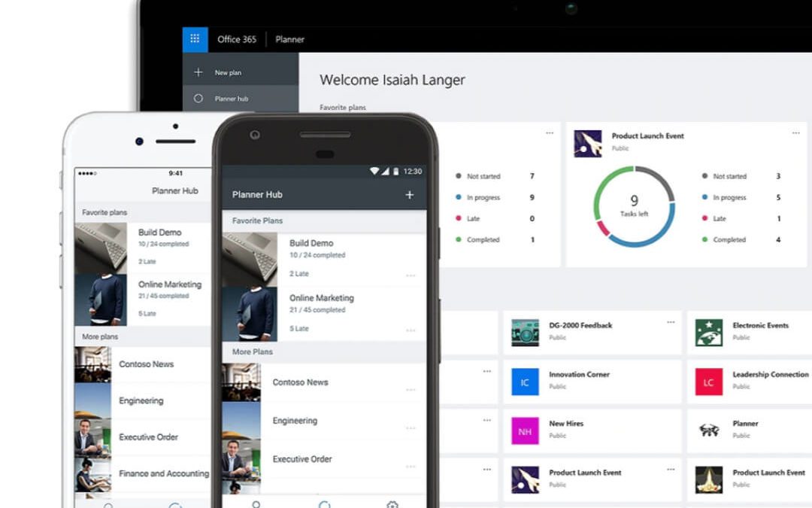
Task: Click the Planner title in the top bar
Action: (x=289, y=39)
